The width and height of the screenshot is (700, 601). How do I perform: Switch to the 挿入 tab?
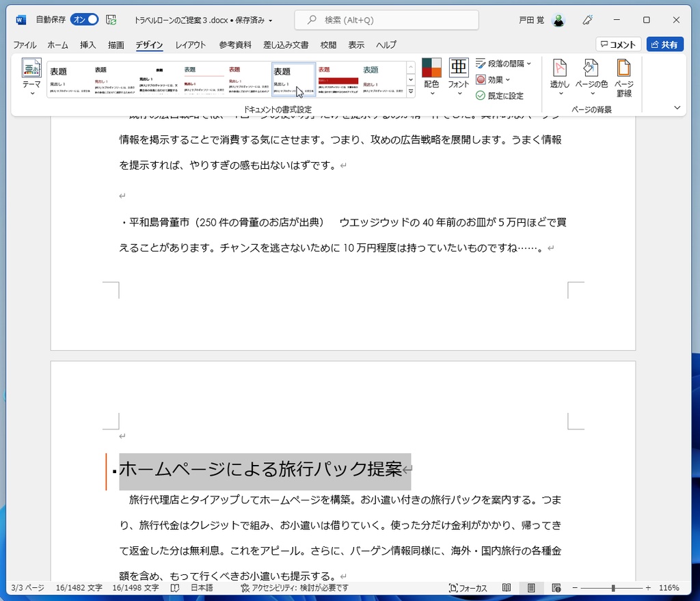[x=87, y=44]
